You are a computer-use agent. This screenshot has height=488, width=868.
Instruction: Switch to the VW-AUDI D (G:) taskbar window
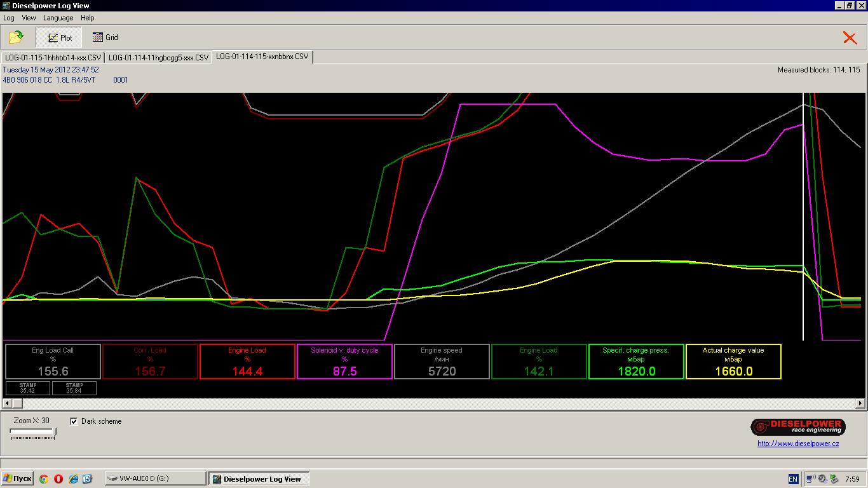click(155, 478)
